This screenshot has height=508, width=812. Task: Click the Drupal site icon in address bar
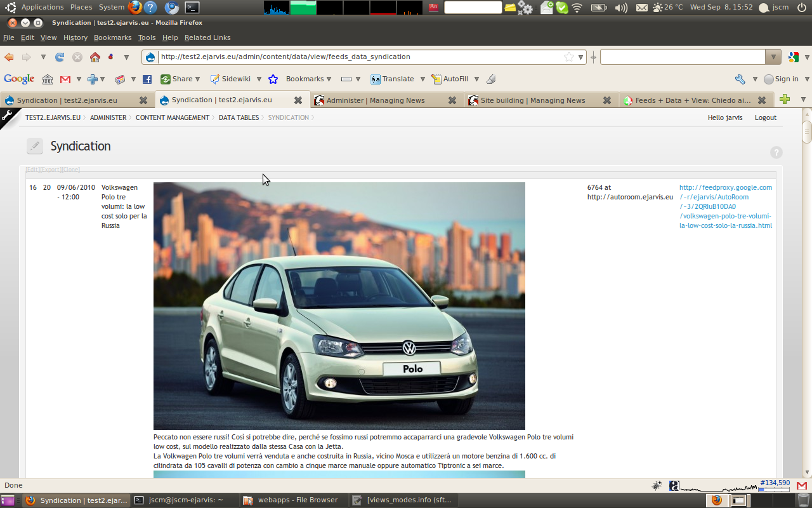tap(150, 57)
